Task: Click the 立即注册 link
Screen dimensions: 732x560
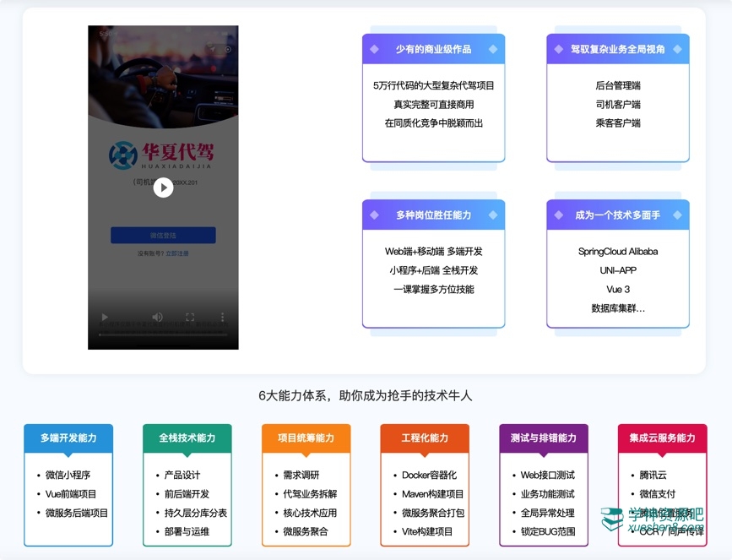Action: click(x=177, y=253)
